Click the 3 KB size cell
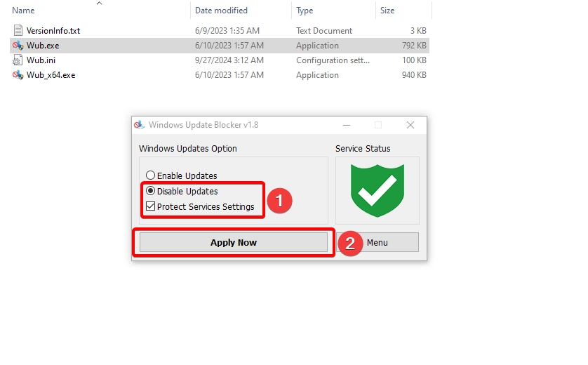 [x=418, y=31]
